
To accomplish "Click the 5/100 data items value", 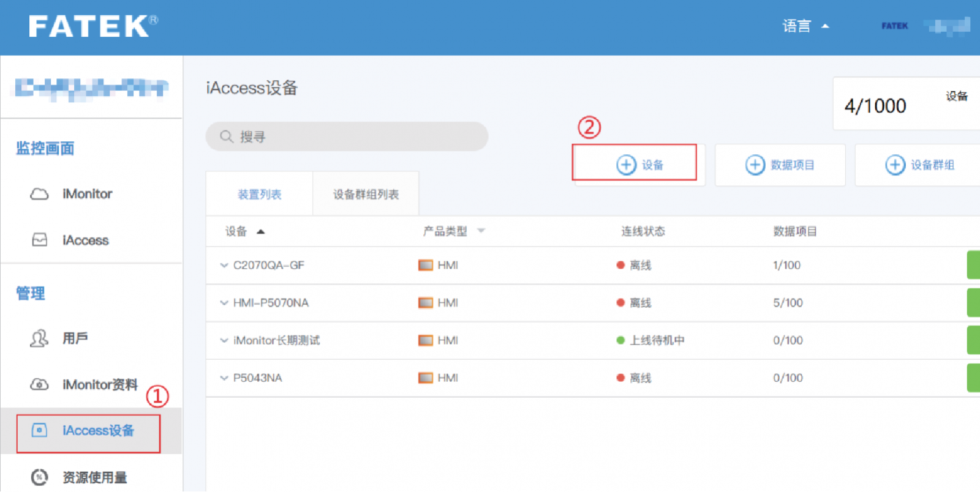I will pos(788,303).
